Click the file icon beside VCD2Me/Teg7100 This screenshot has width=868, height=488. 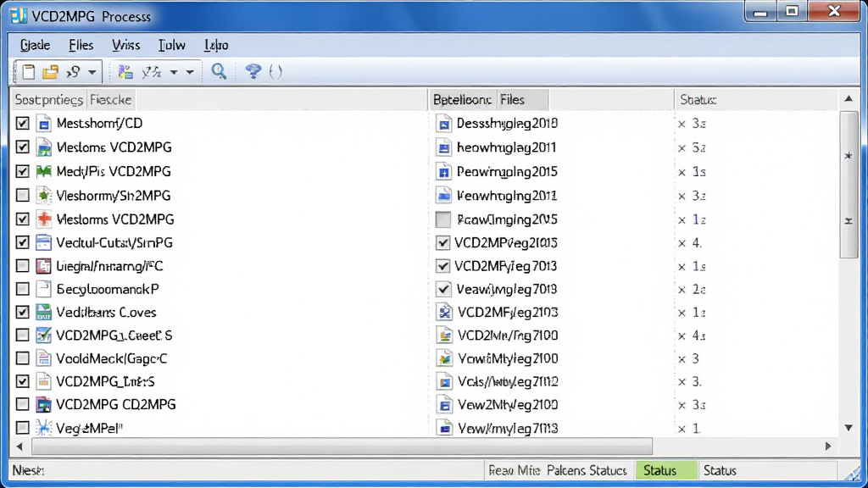point(443,335)
